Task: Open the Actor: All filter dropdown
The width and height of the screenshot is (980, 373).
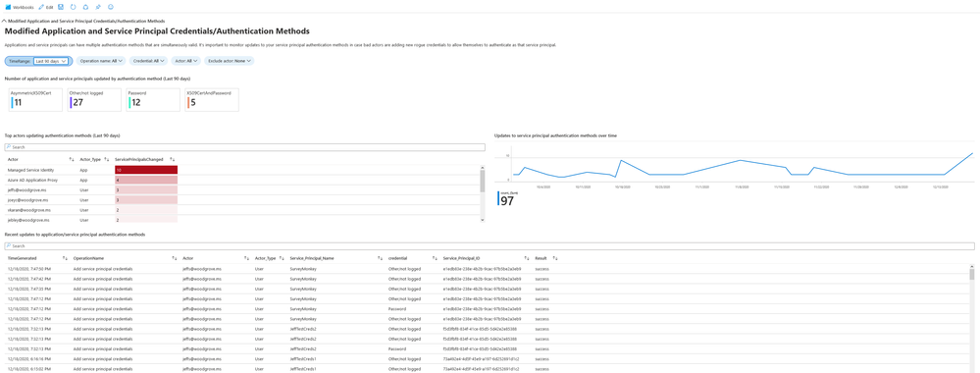Action: point(185,61)
